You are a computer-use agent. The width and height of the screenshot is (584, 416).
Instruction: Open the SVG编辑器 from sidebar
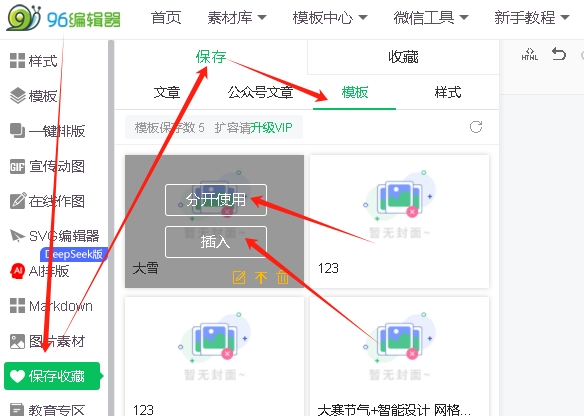54,236
